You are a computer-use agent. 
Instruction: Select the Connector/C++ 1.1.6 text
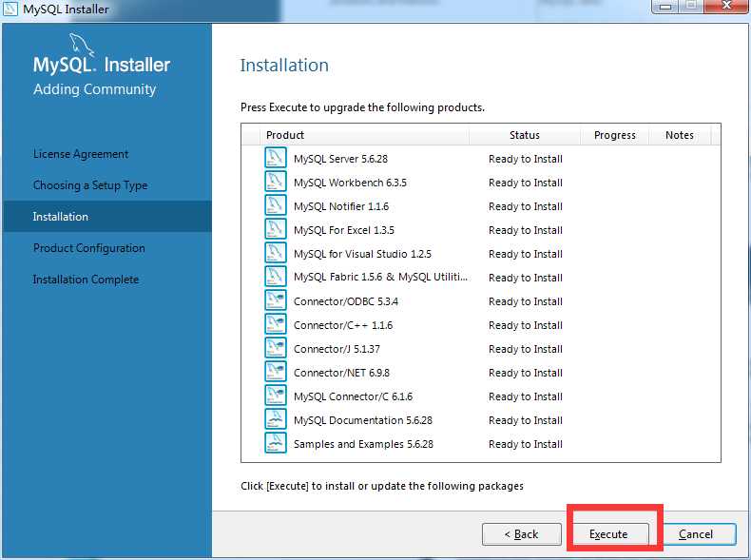coord(343,325)
